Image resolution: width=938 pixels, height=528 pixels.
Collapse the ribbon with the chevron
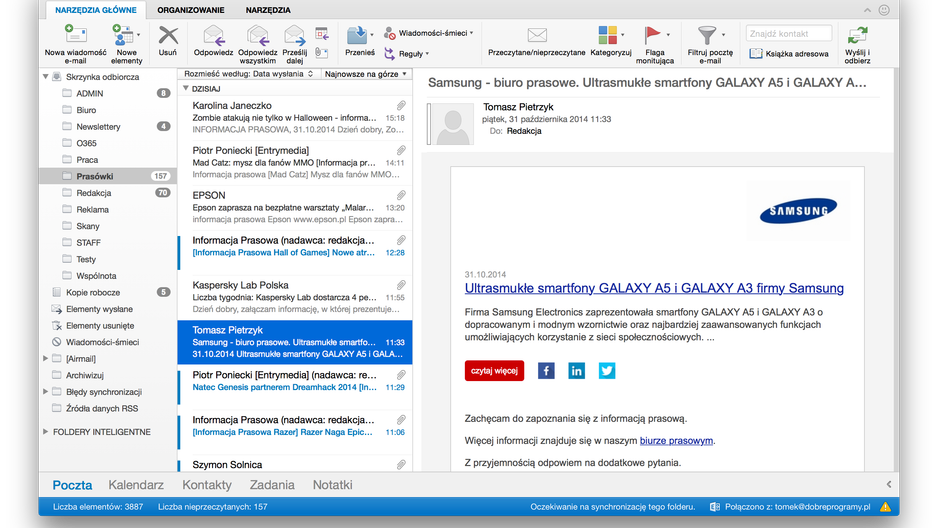pos(867,10)
